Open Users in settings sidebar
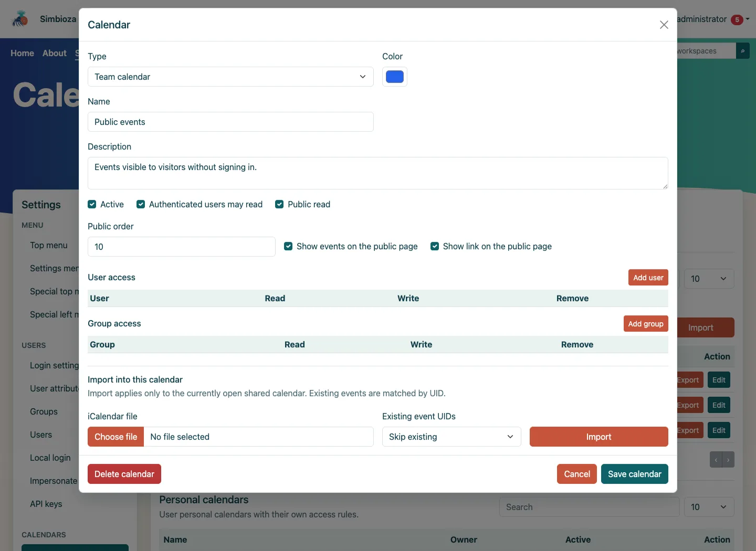Screen dimensions: 756x551 (41, 435)
